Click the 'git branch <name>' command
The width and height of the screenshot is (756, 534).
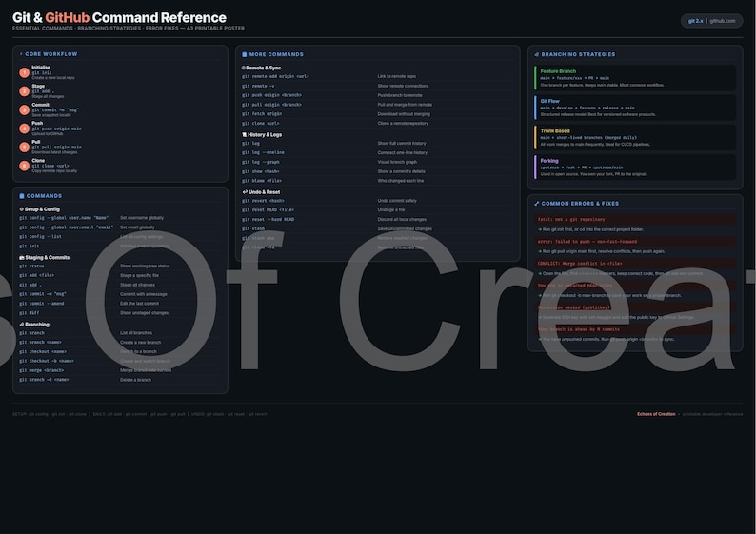click(41, 342)
